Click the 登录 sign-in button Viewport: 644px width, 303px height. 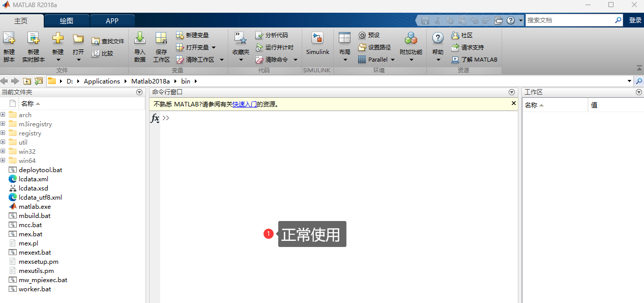pyautogui.click(x=635, y=20)
